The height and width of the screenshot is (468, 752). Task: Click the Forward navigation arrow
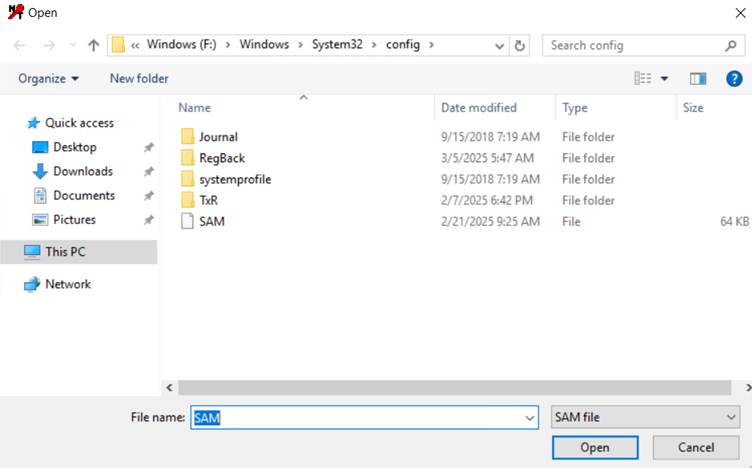click(x=49, y=46)
